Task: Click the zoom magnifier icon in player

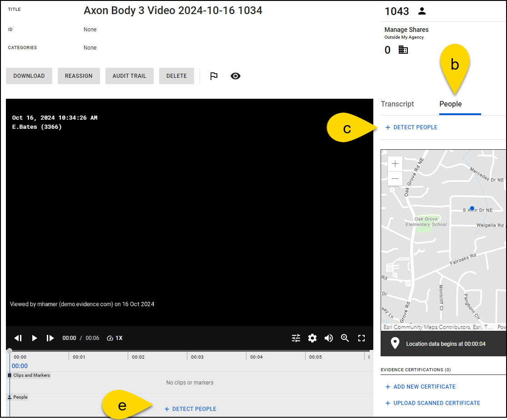Action: (x=345, y=338)
